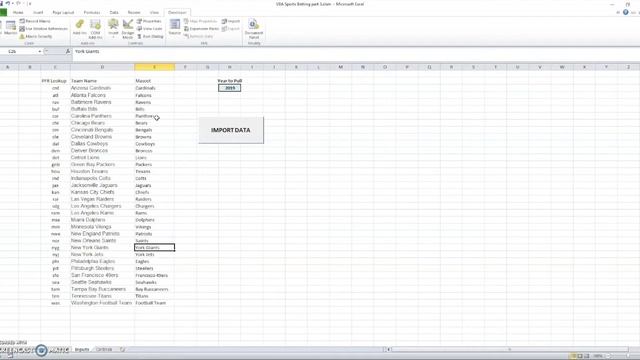Select the Inputs sheet tab

[x=82, y=349]
